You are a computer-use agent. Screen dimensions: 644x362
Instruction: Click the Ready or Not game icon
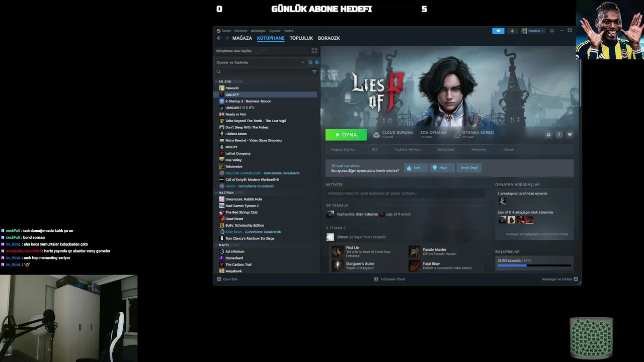(222, 114)
